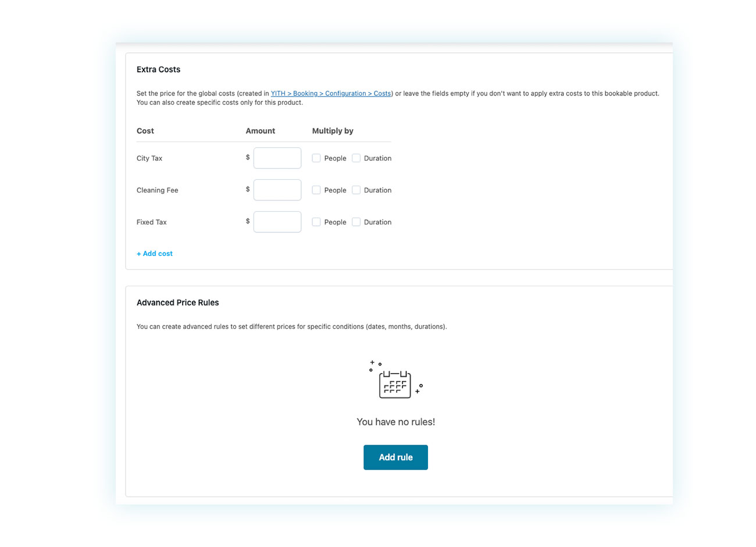
Task: Click the + Add cost link
Action: [x=155, y=254]
